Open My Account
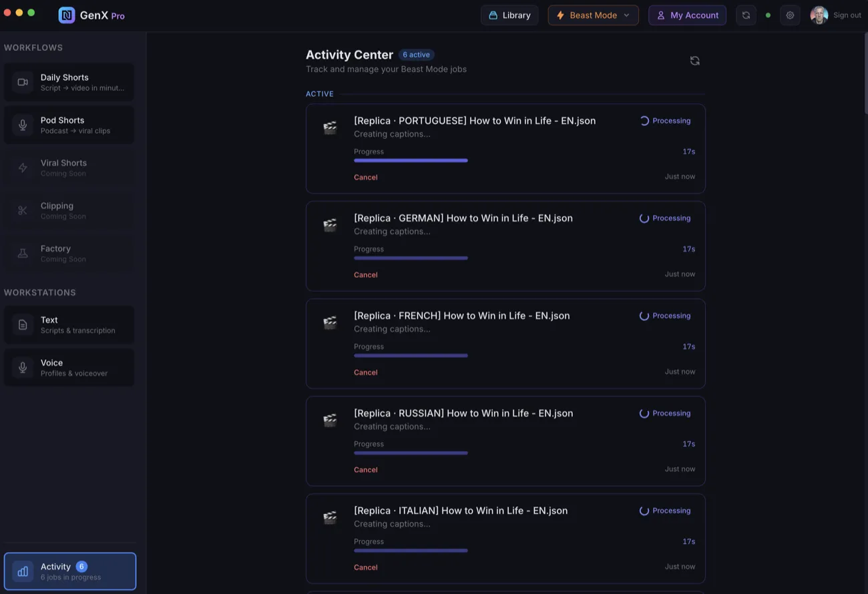Image resolution: width=868 pixels, height=594 pixels. point(687,15)
